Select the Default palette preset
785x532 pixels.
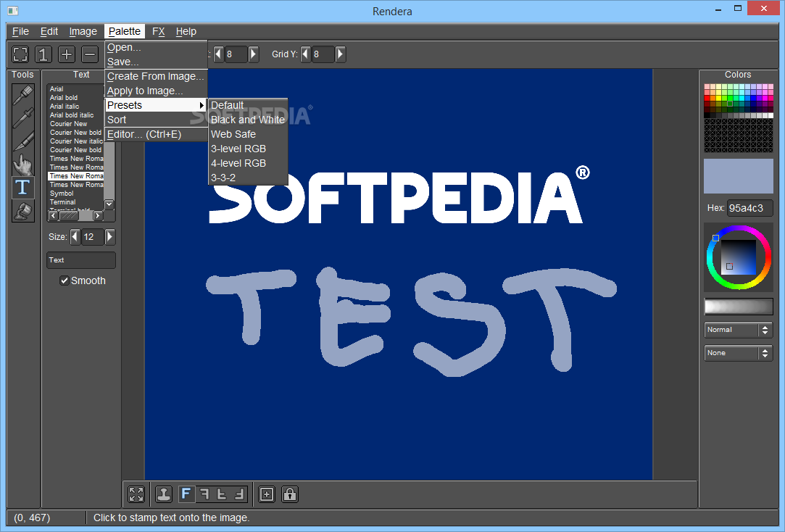coord(248,106)
